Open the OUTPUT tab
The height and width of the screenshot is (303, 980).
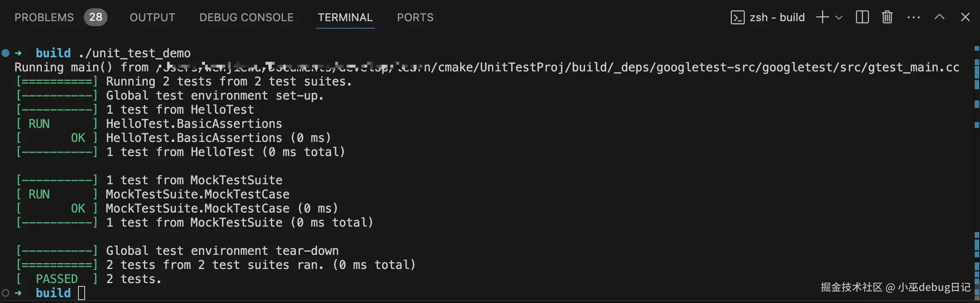152,17
